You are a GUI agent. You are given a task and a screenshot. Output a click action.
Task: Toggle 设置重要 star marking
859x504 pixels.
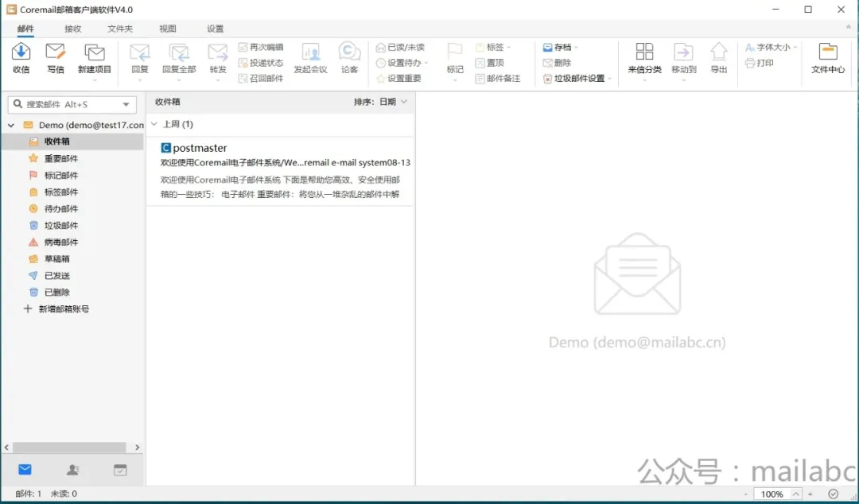pyautogui.click(x=398, y=79)
